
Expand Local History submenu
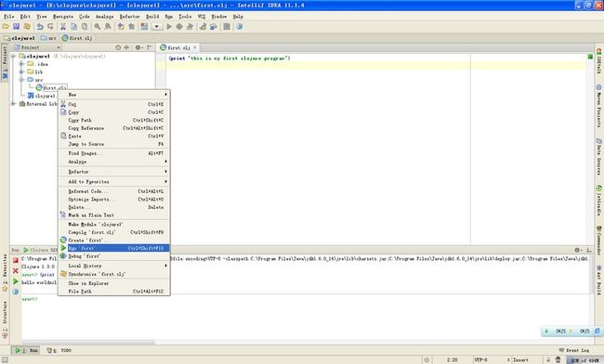point(114,266)
